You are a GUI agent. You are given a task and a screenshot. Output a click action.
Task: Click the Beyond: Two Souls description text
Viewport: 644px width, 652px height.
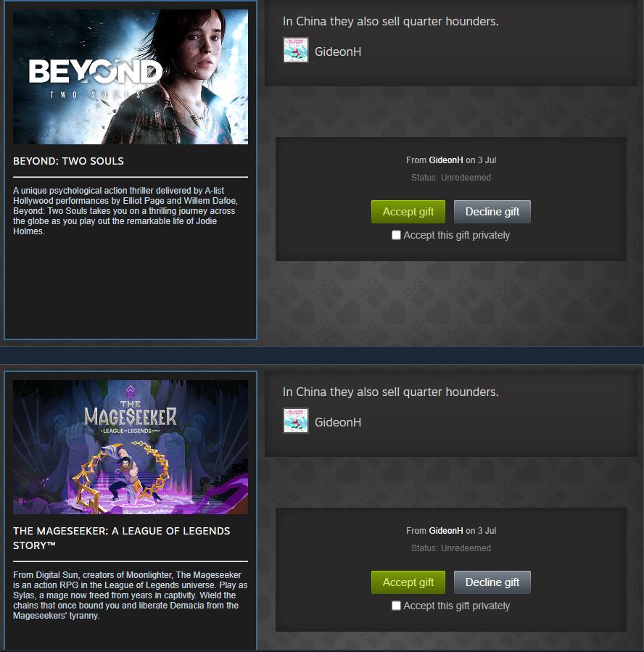click(125, 211)
